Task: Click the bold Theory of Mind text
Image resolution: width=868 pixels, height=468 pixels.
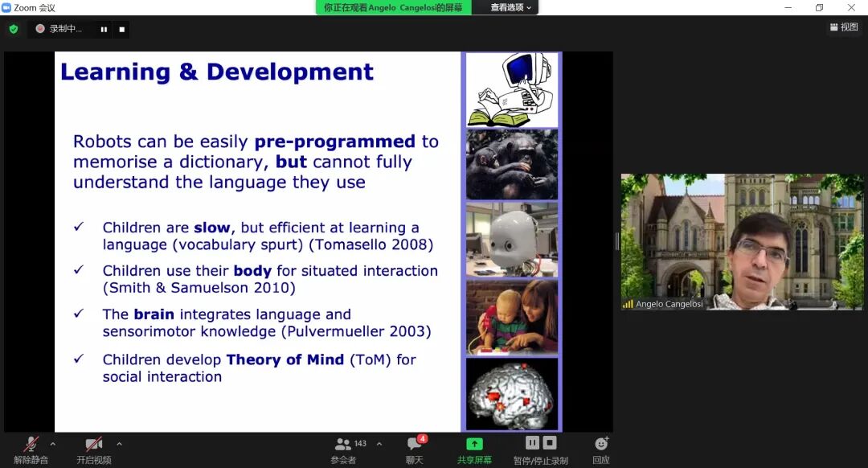Action: point(285,359)
